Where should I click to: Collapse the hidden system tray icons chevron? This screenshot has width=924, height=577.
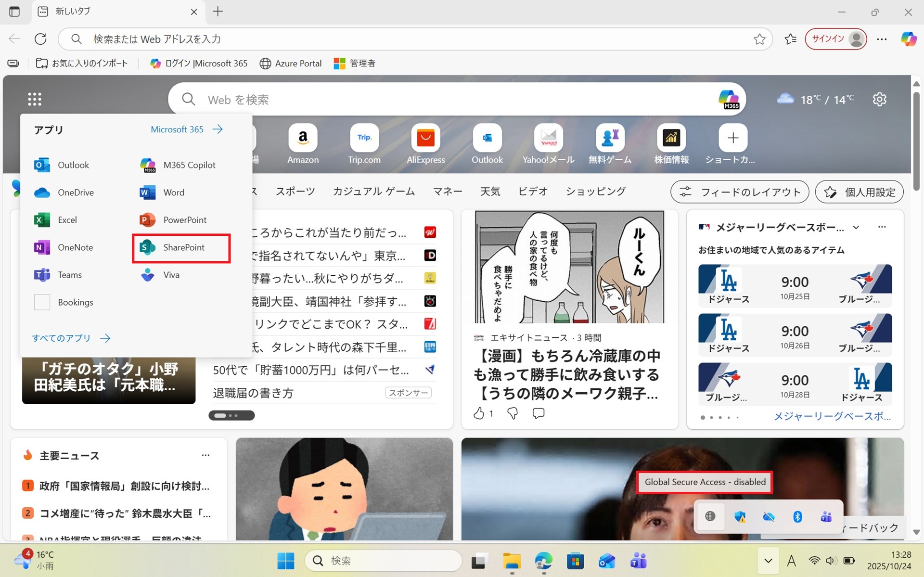click(x=768, y=561)
